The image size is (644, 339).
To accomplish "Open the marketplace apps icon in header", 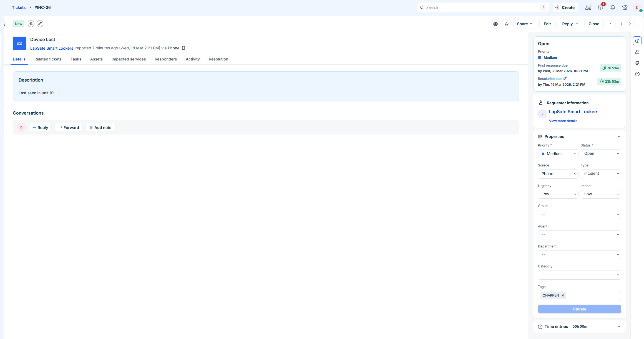I will [625, 7].
